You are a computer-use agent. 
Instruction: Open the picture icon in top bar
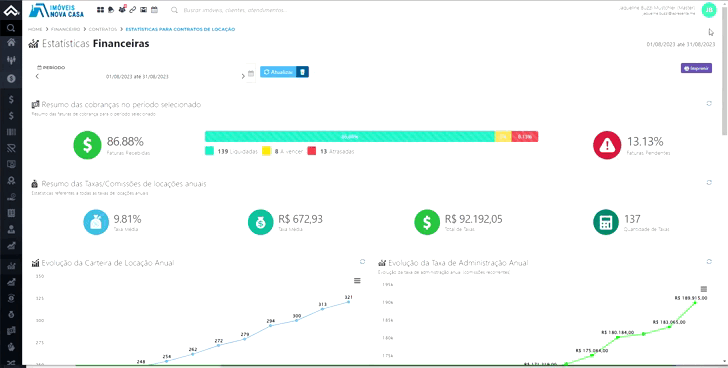click(143, 9)
